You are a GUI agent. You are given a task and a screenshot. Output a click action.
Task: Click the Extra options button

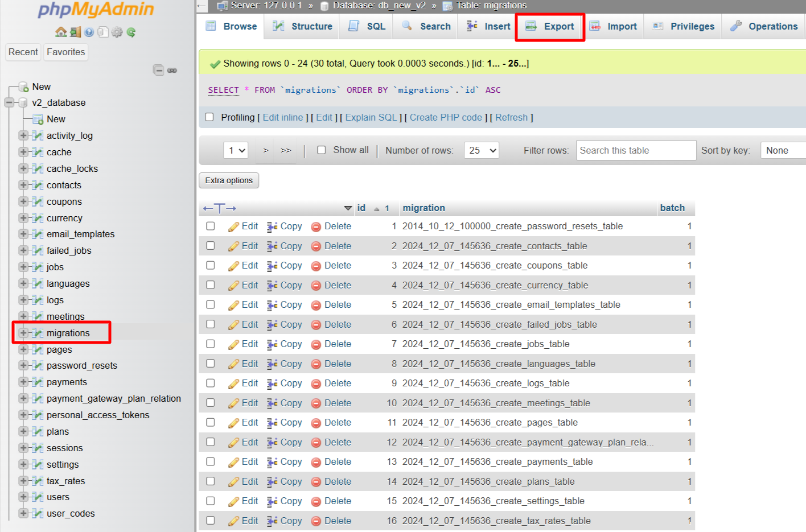click(x=229, y=180)
